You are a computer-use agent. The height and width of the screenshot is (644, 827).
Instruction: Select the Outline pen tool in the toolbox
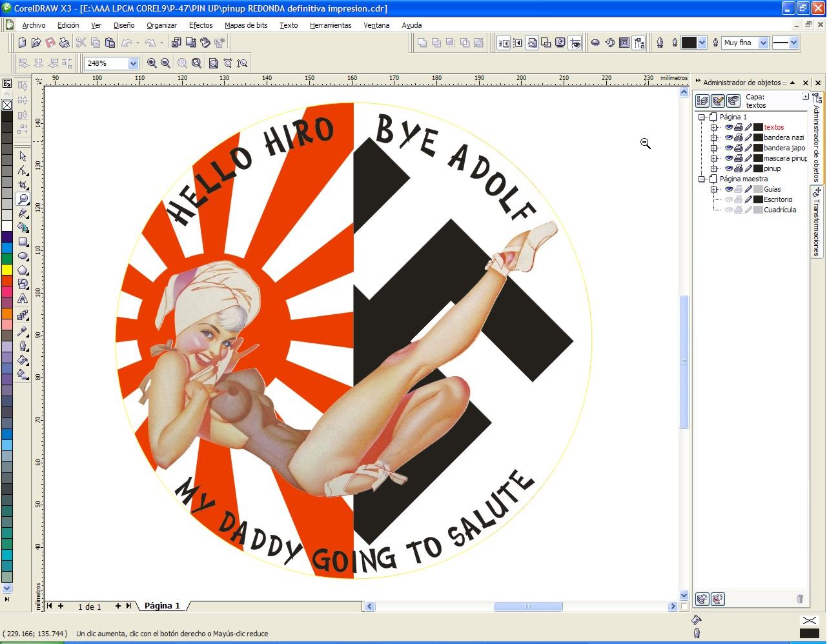coord(23,345)
